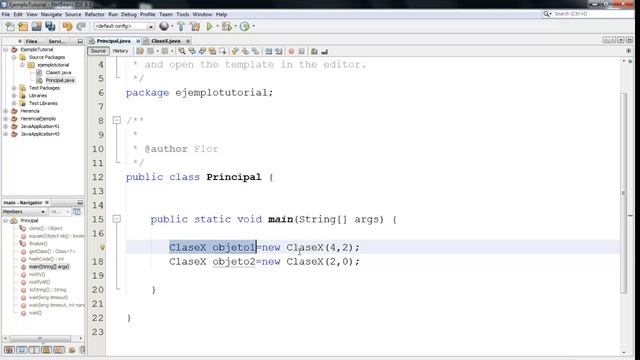Click the Shift Line Left icon
The width and height of the screenshot is (640, 360).
point(269,51)
